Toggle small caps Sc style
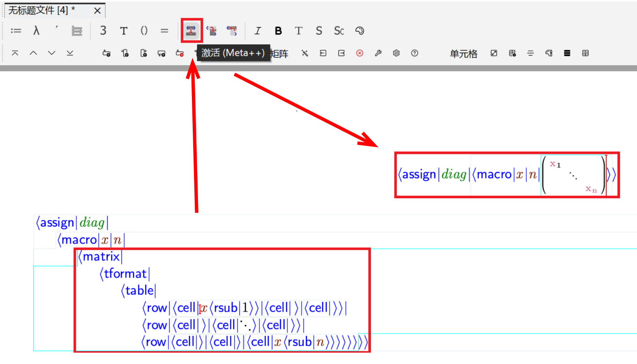 point(339,31)
